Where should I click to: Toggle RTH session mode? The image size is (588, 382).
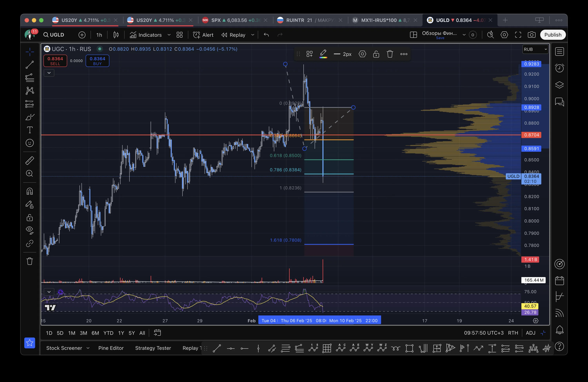513,333
